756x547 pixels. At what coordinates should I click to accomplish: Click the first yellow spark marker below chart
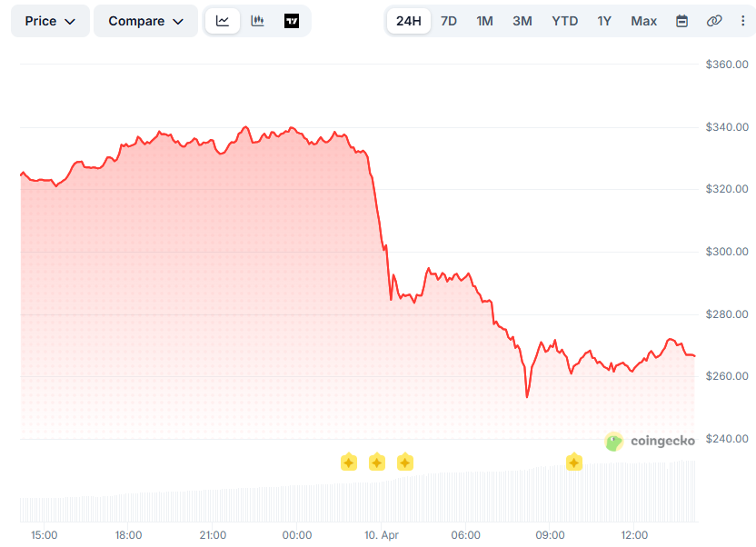click(349, 462)
